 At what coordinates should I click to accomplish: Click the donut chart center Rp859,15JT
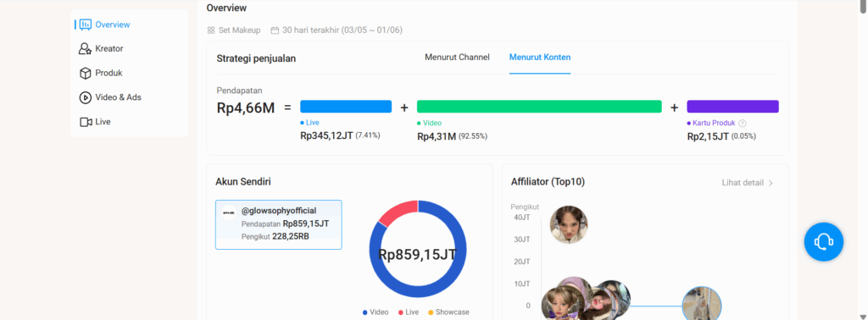[417, 254]
